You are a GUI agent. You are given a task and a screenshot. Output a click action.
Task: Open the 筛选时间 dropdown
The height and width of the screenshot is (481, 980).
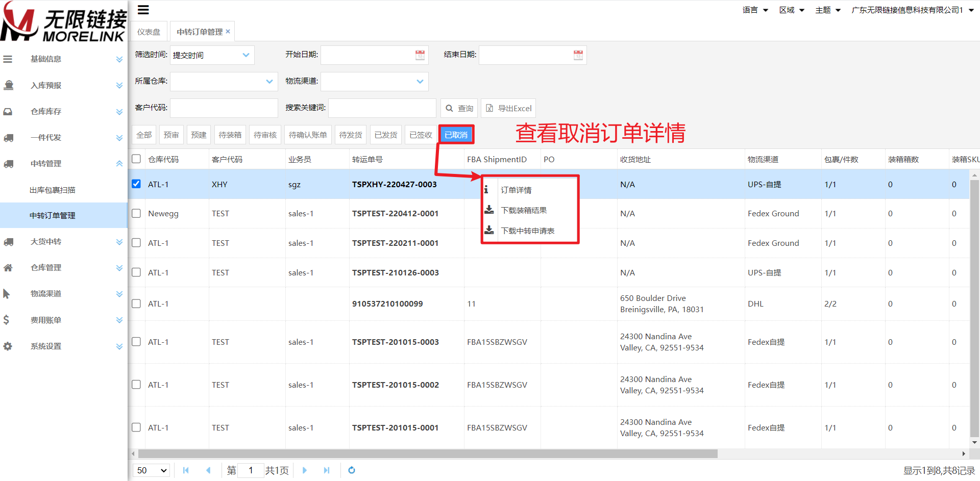click(212, 55)
